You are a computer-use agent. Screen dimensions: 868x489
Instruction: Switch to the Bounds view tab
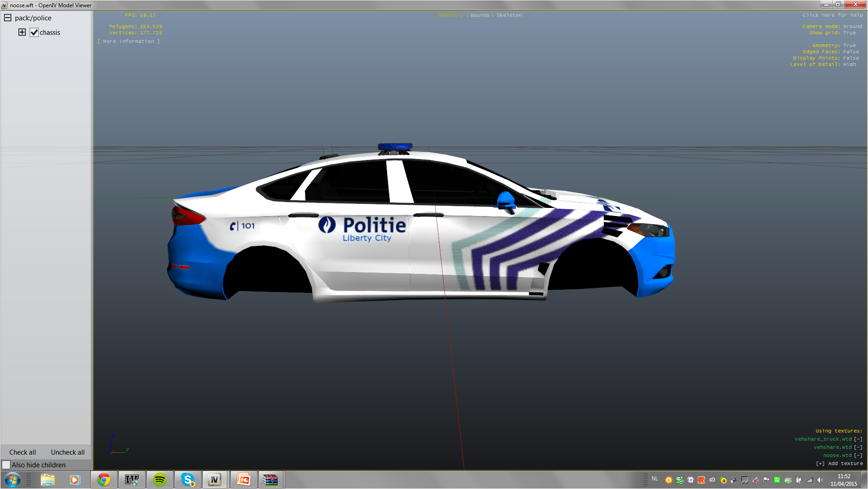pyautogui.click(x=480, y=15)
